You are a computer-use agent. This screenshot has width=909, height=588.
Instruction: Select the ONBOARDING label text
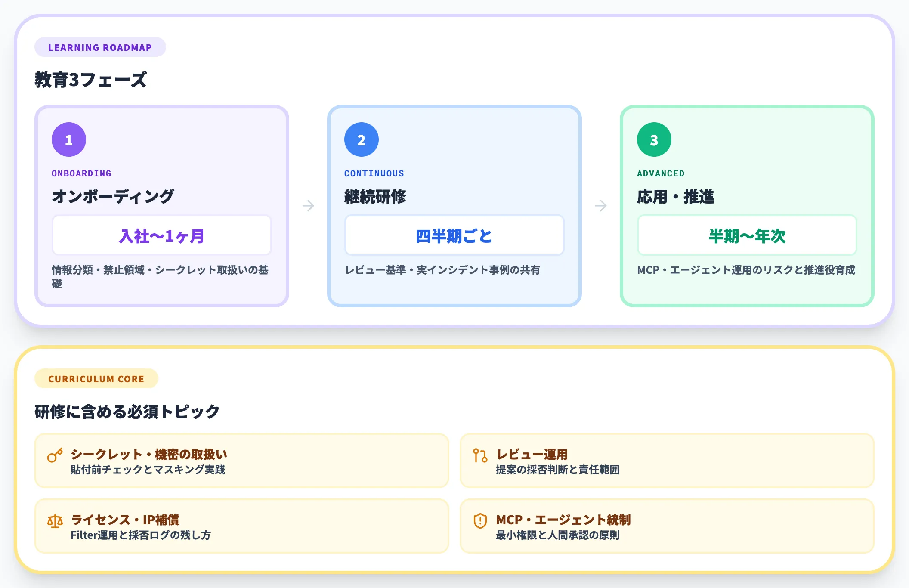click(81, 173)
